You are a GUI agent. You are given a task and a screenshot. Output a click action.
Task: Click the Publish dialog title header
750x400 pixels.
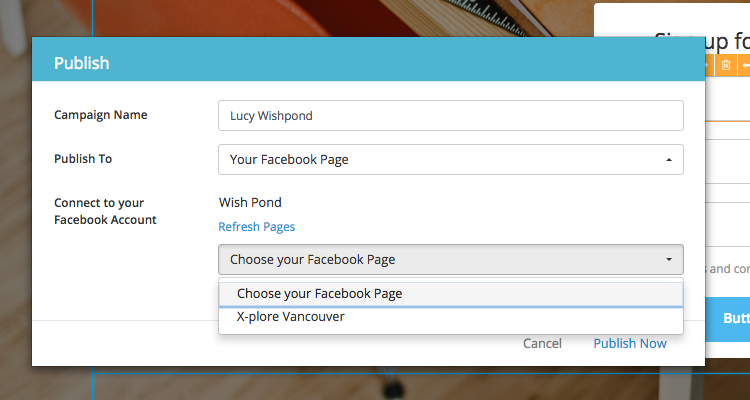82,63
